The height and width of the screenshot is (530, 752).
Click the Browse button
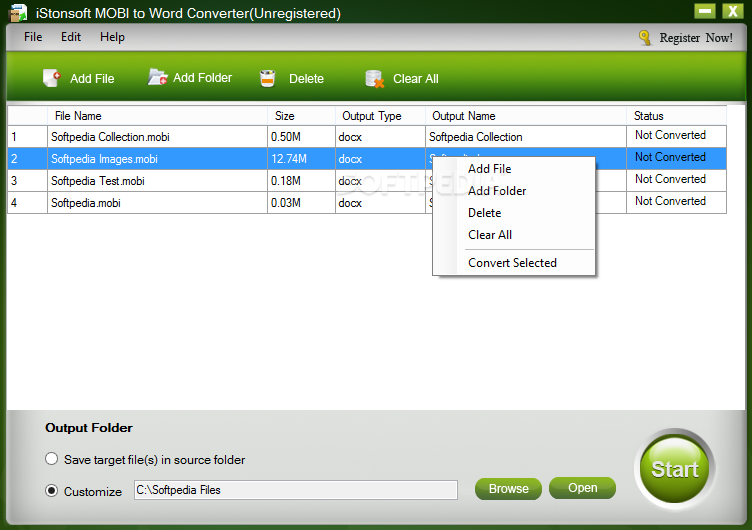(508, 489)
